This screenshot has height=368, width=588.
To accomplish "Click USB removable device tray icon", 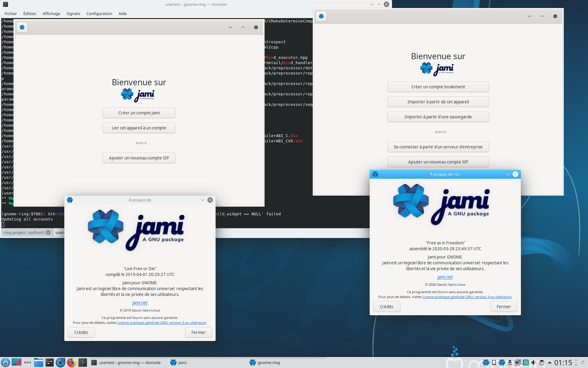I will click(510, 362).
